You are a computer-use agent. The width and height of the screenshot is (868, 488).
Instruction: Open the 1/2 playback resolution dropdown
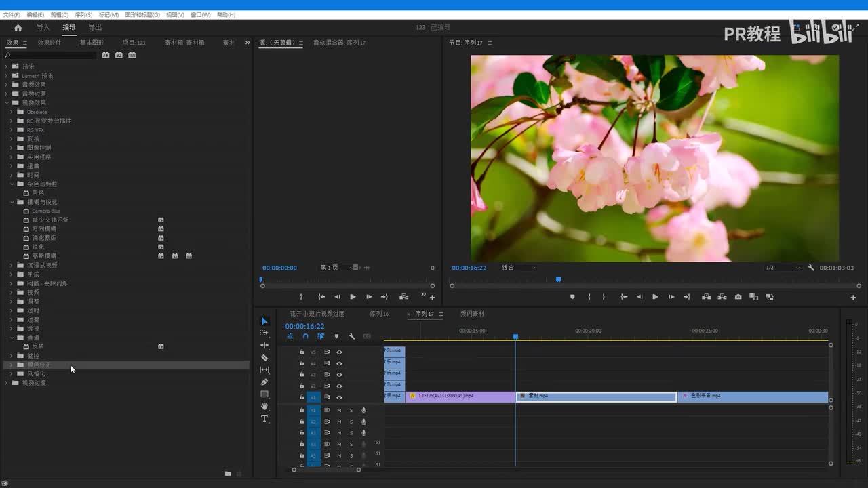click(783, 268)
